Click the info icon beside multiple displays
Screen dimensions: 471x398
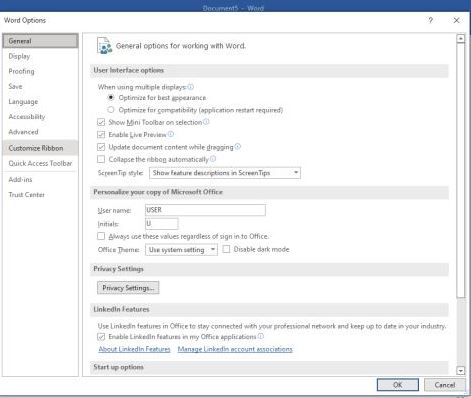click(x=190, y=87)
